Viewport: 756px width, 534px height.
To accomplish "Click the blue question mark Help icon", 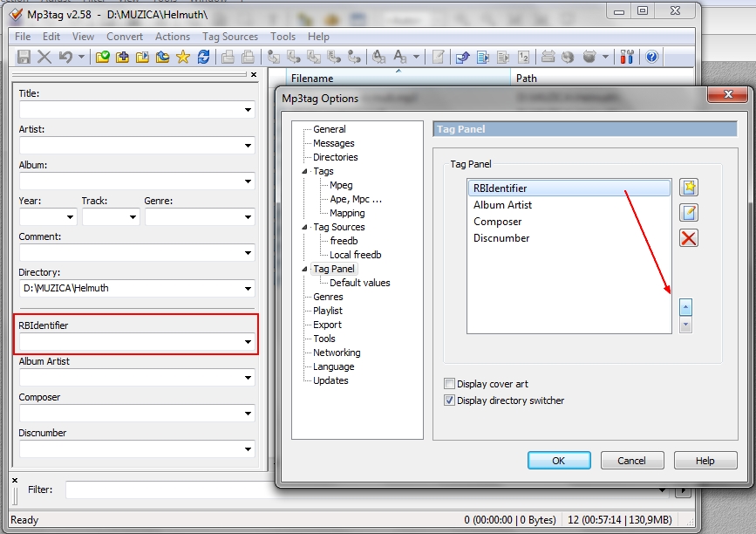I will 652,57.
